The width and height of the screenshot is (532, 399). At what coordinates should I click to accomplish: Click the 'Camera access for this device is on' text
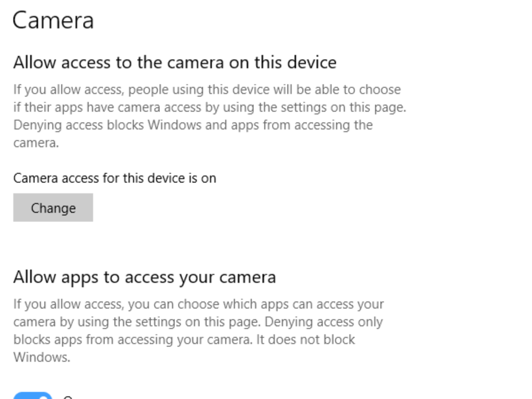point(115,178)
